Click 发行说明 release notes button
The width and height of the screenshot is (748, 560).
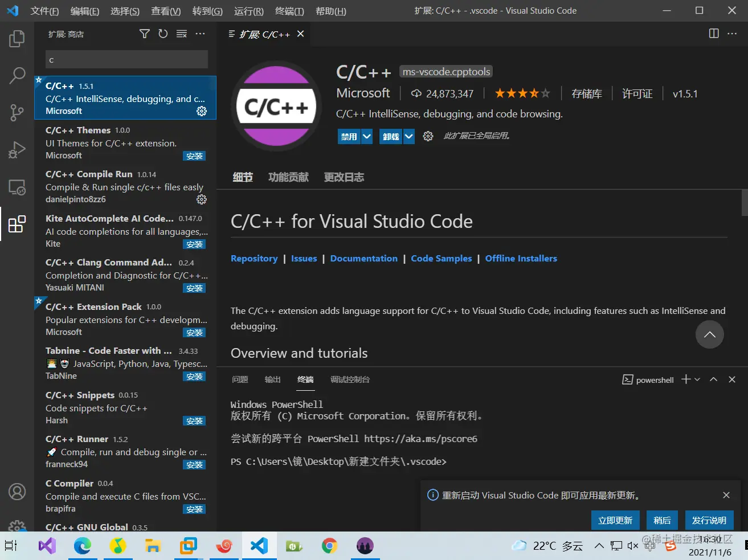click(x=709, y=520)
